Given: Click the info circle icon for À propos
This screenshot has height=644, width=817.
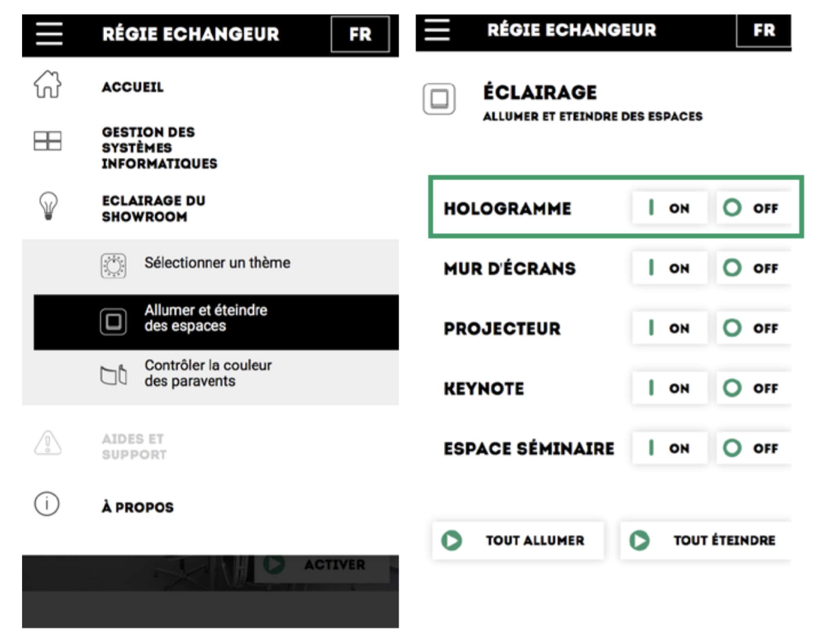Looking at the screenshot, I should point(47,504).
